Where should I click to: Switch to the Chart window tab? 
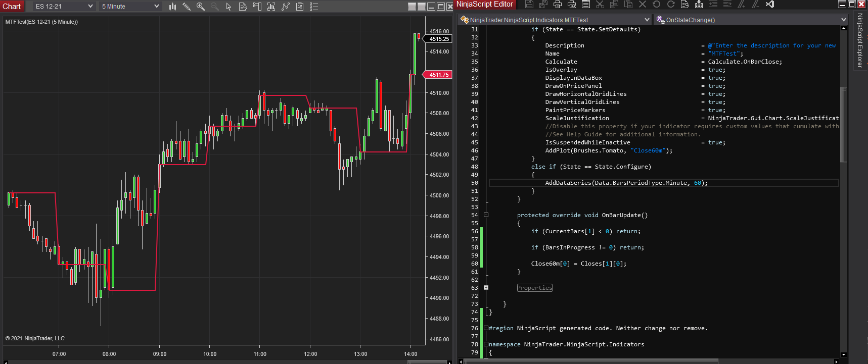[12, 7]
